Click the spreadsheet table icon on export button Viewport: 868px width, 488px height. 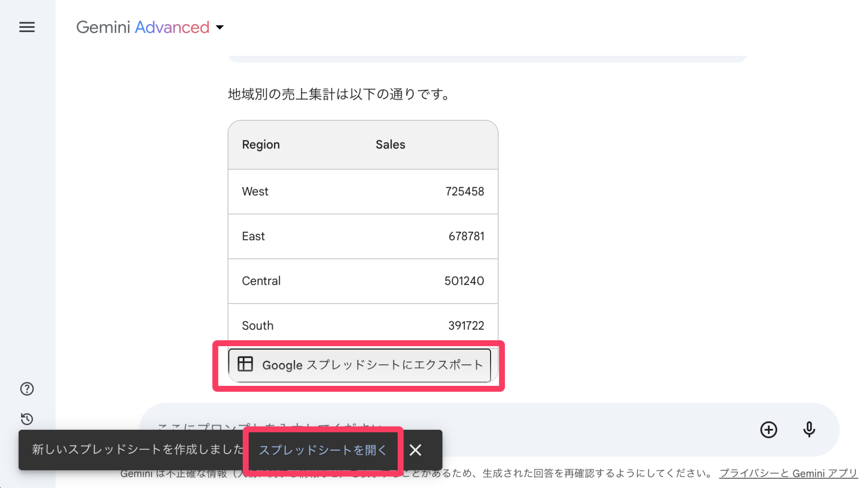[x=245, y=364]
